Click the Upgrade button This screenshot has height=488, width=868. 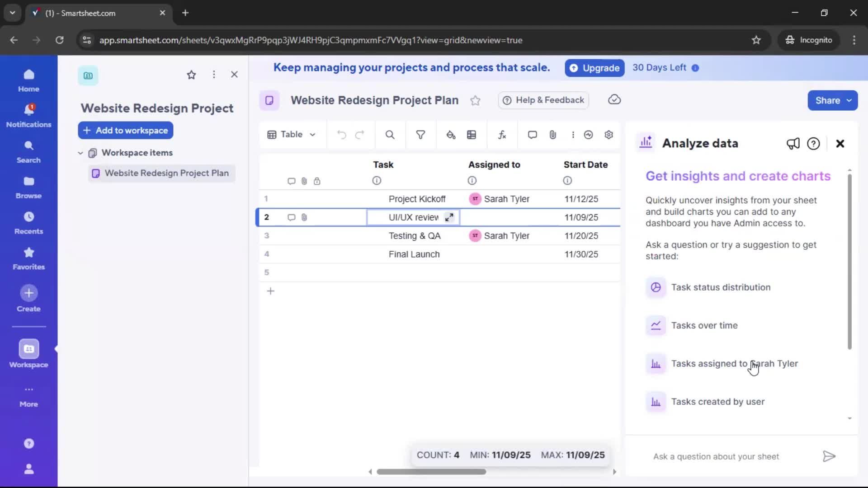pos(594,68)
